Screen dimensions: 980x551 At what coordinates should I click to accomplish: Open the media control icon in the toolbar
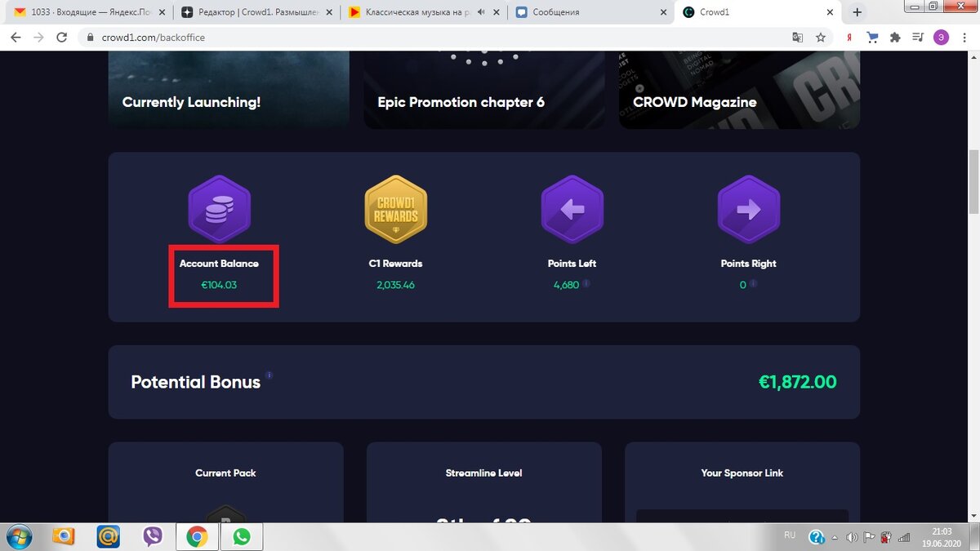pos(918,38)
